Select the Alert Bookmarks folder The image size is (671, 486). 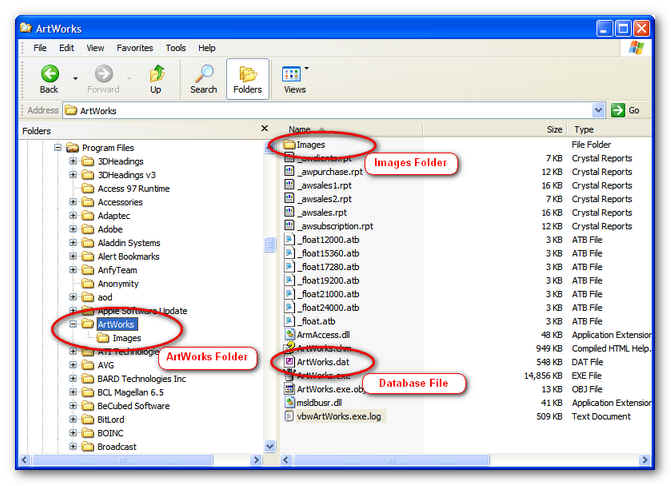tap(121, 257)
